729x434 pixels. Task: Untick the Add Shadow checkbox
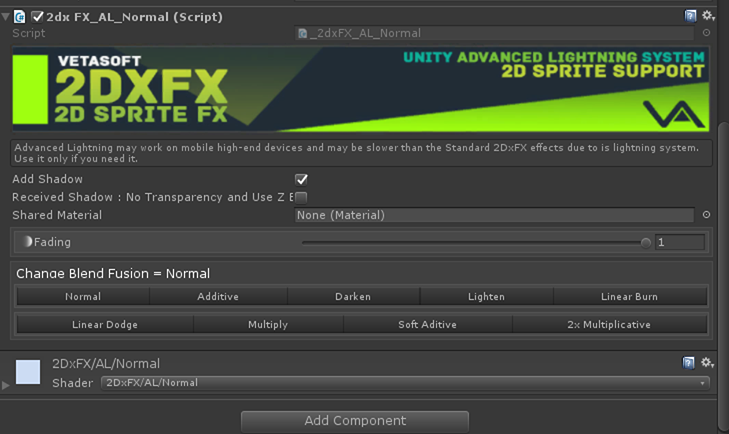(x=301, y=179)
